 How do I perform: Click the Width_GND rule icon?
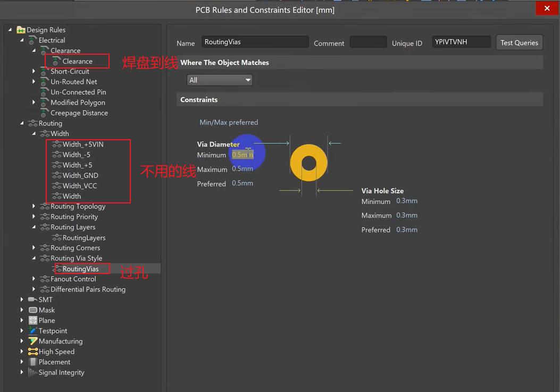tap(57, 175)
